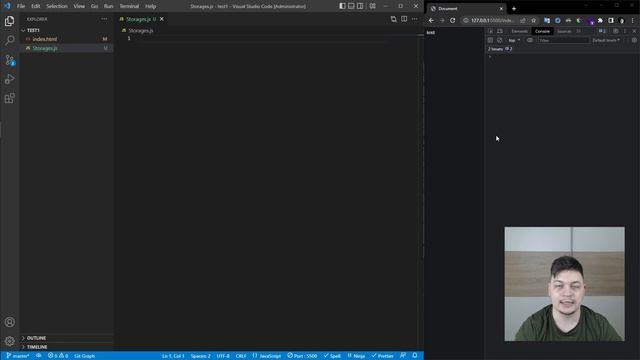Open the Terminal menu
Viewport: 640px width, 360px height.
[129, 6]
